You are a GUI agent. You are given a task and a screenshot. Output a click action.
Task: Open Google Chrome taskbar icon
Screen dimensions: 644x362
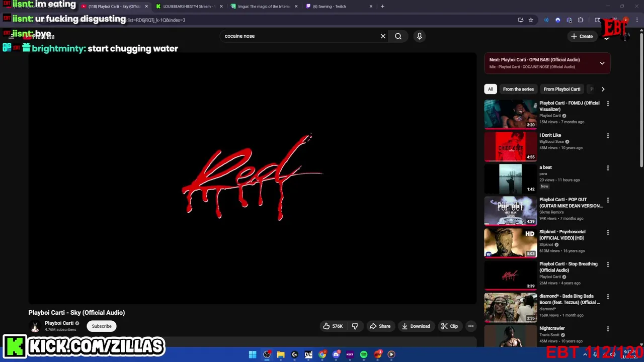pos(322,354)
